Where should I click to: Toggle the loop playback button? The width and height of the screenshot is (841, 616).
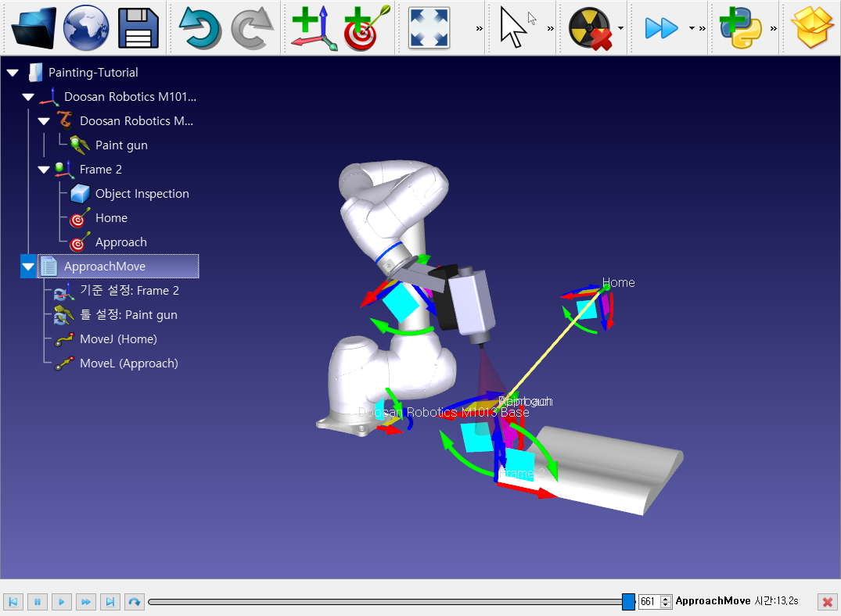click(x=135, y=602)
